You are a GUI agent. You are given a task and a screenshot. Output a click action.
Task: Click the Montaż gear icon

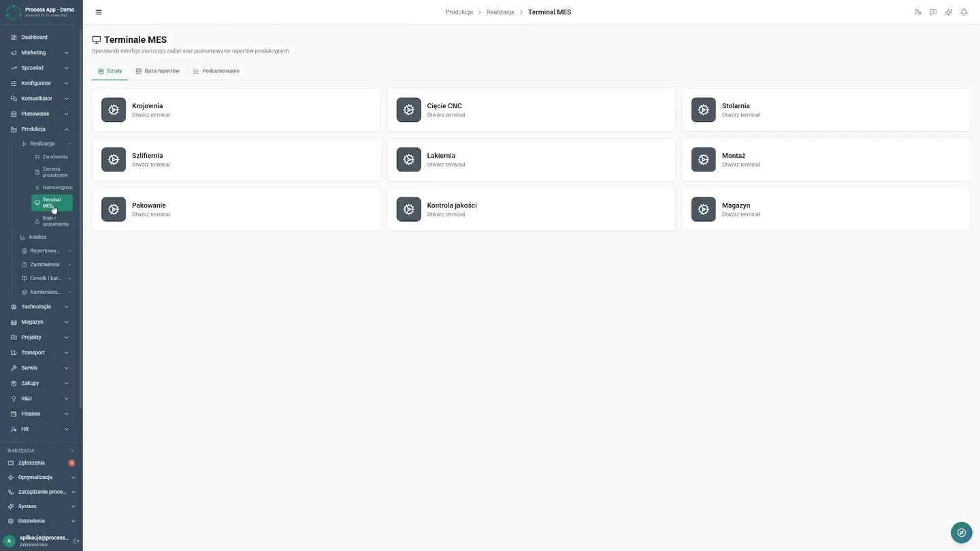point(704,159)
